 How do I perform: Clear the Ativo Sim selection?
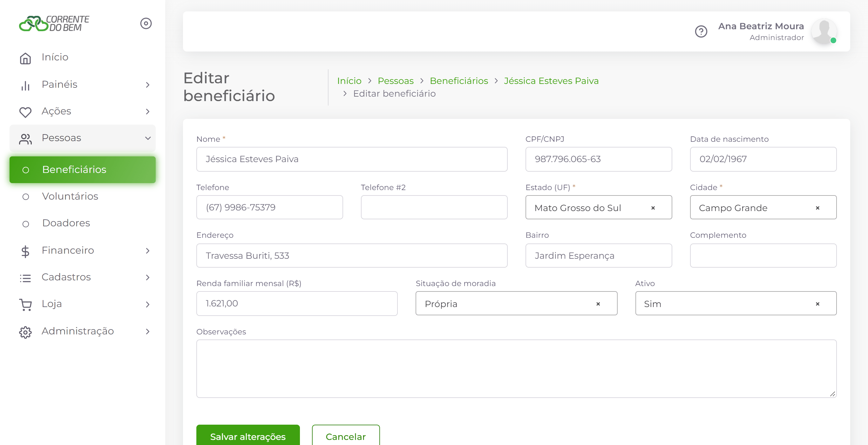click(817, 304)
